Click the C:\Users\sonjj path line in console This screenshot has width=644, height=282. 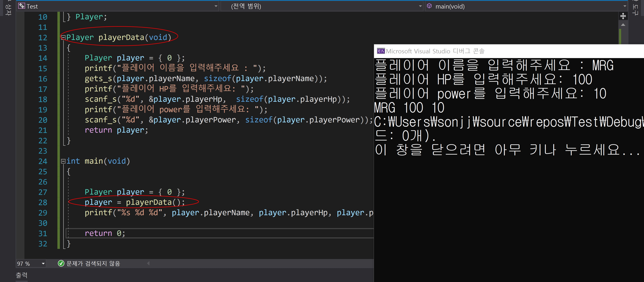click(x=509, y=122)
